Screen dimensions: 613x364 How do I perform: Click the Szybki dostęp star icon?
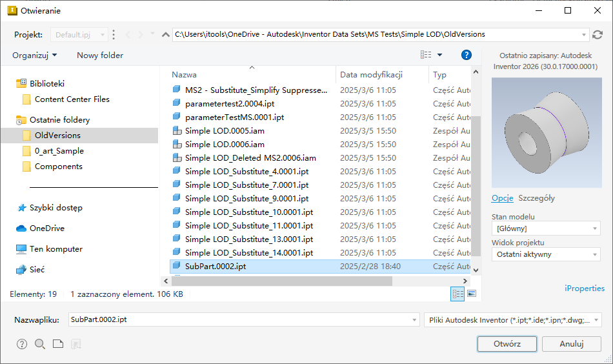(22, 208)
